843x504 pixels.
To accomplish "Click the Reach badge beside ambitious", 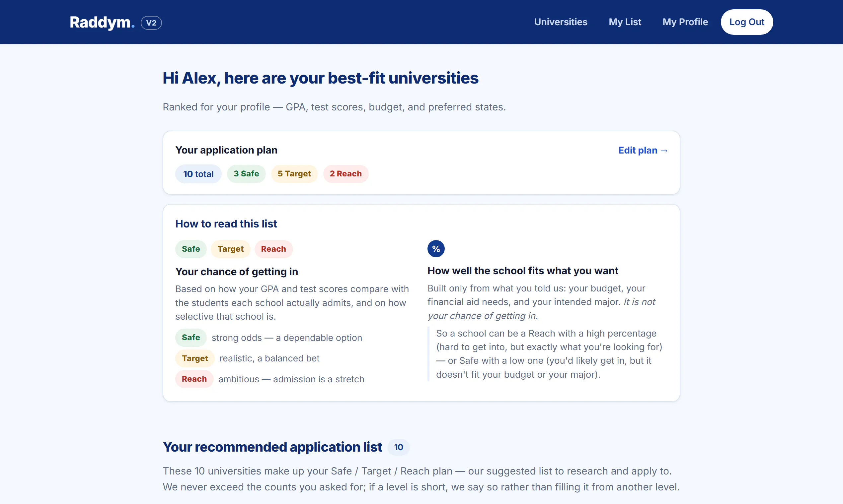I will [x=194, y=379].
